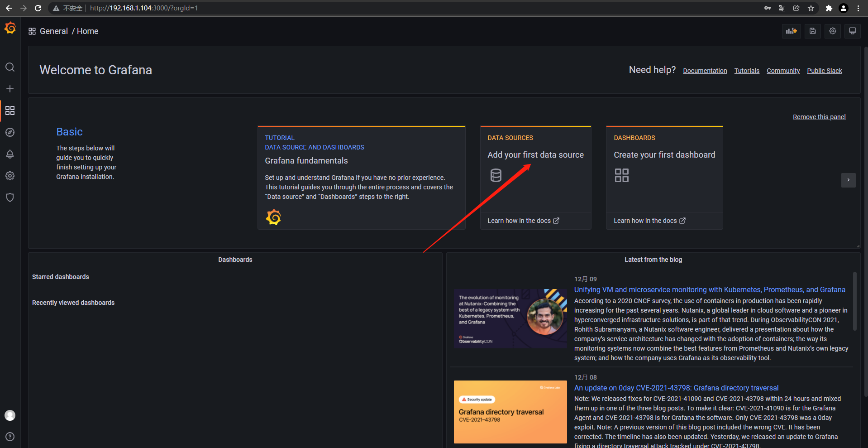Bookmark this page with the star icon
Screen dimensions: 868x448
point(811,8)
